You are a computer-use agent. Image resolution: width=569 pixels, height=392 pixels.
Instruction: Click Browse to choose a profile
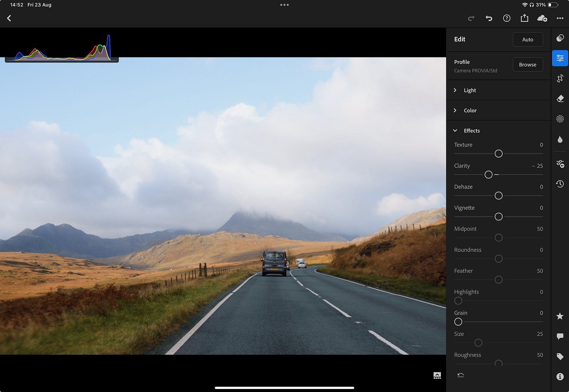[528, 64]
